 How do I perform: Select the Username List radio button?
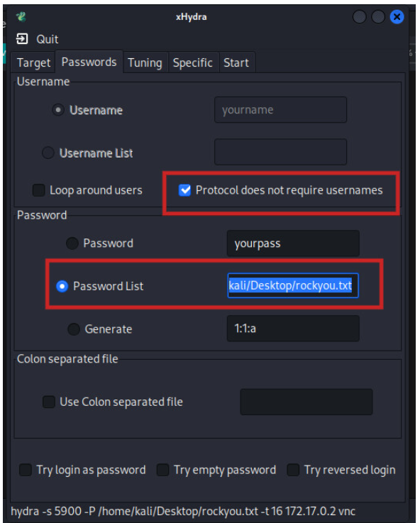48,153
